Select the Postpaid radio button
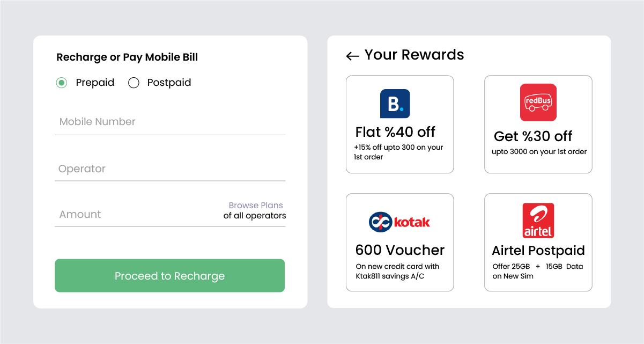The image size is (644, 344). click(x=134, y=83)
